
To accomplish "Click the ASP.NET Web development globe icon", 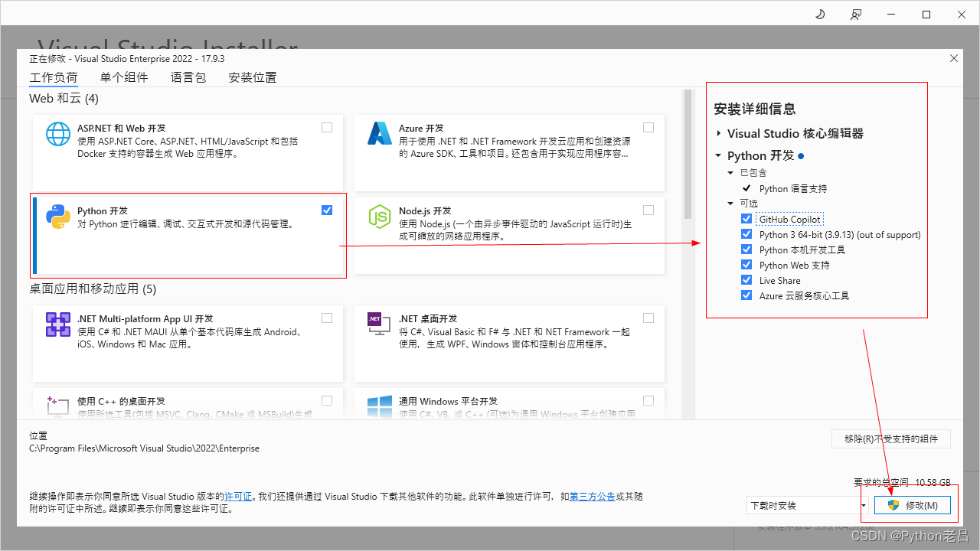I will tap(57, 135).
